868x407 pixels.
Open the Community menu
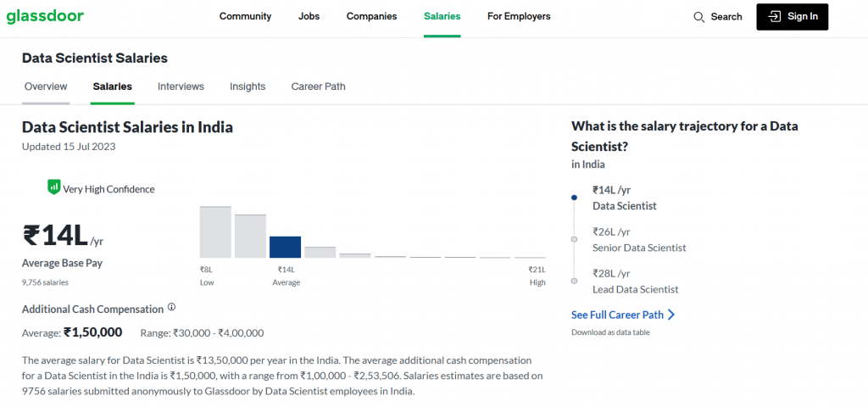tap(245, 17)
